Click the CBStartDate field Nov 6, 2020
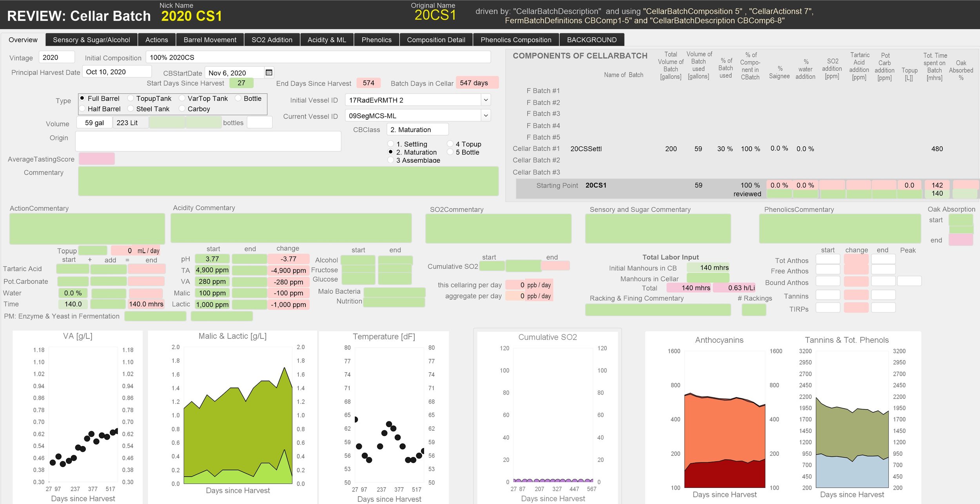Image resolution: width=980 pixels, height=504 pixels. pyautogui.click(x=234, y=73)
